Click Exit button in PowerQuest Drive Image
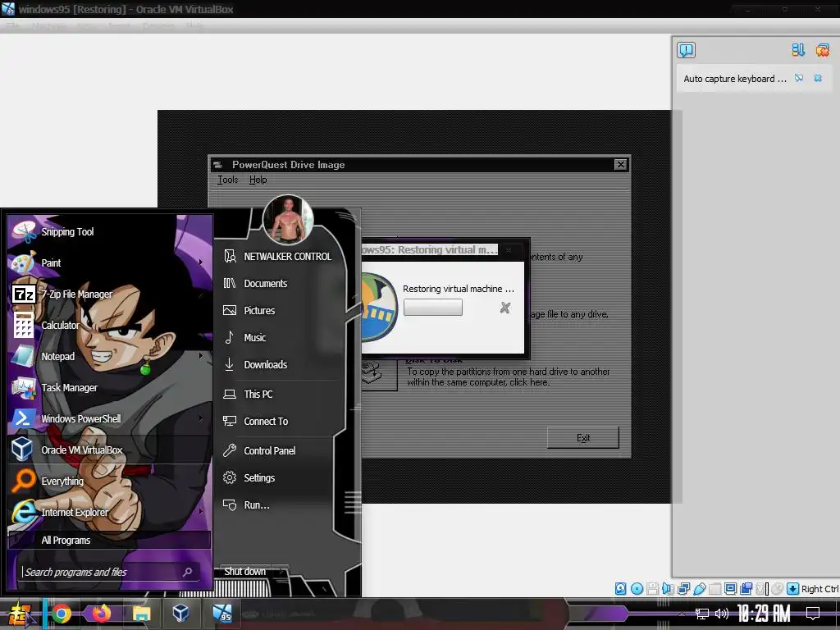The height and width of the screenshot is (630, 840). (x=583, y=438)
